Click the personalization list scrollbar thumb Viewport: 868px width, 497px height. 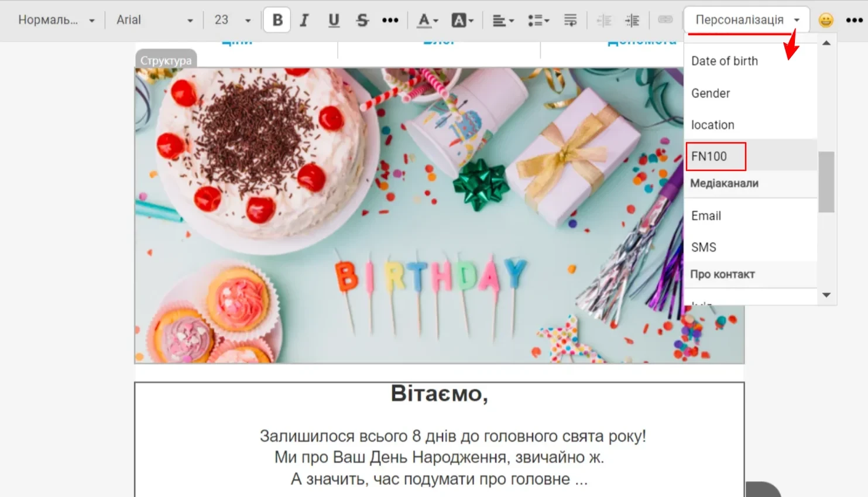click(826, 181)
